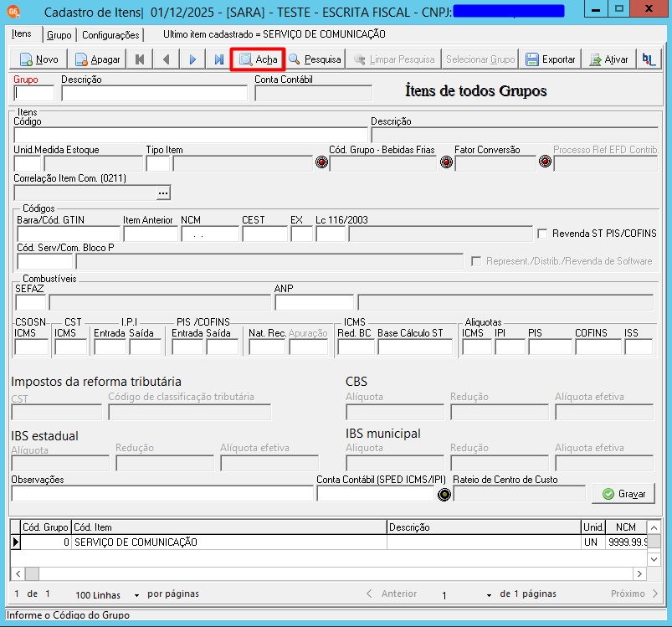Open Pesquisa search tool

click(x=315, y=59)
